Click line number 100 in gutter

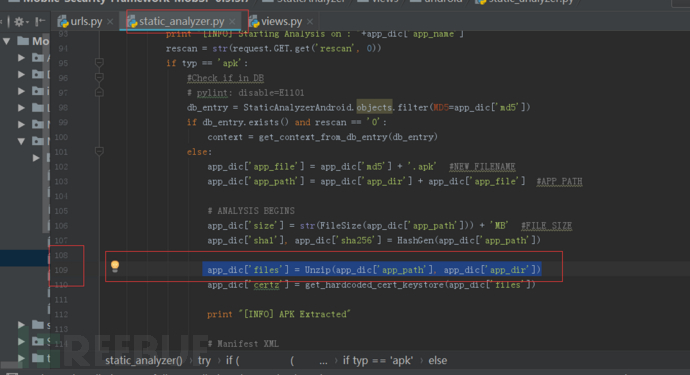pos(61,137)
